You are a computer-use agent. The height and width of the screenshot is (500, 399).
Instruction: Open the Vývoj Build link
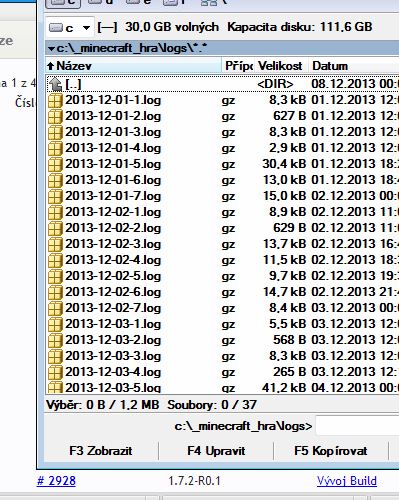pos(347,481)
